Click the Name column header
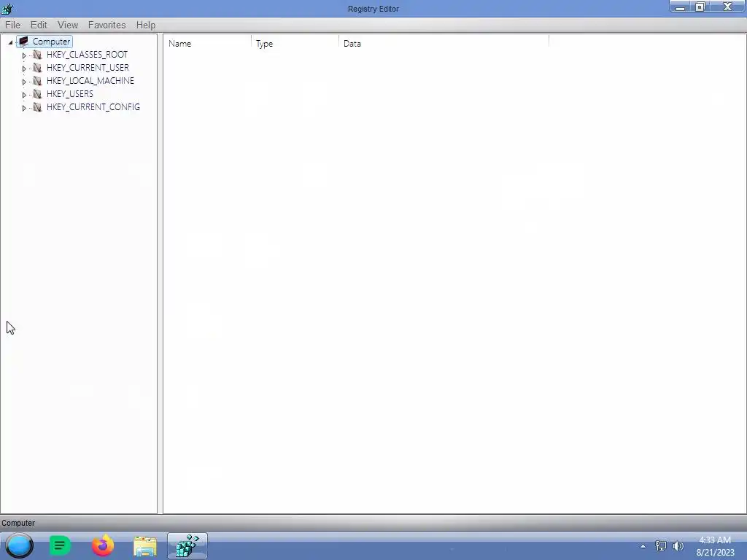 pyautogui.click(x=207, y=43)
